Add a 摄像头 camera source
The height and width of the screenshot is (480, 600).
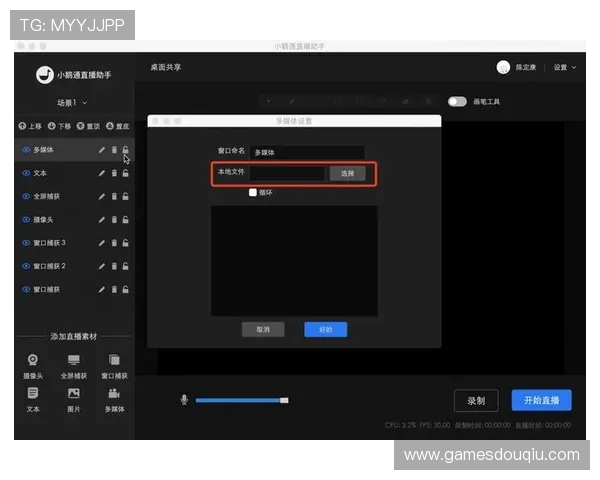point(33,366)
